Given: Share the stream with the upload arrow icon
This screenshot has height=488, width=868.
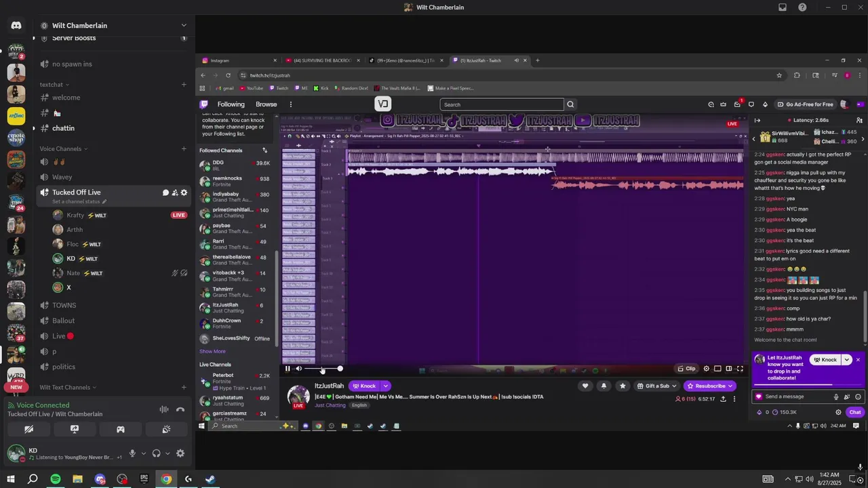Looking at the screenshot, I should point(723,399).
